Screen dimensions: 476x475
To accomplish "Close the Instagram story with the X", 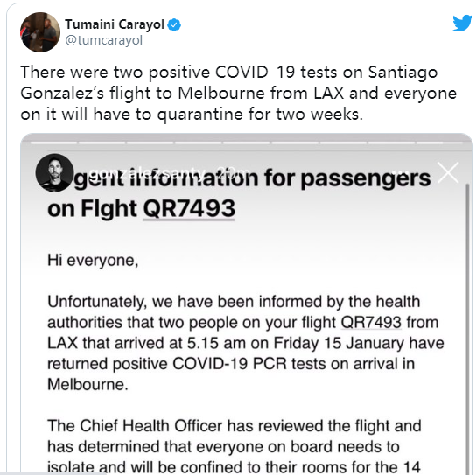I will (x=448, y=172).
